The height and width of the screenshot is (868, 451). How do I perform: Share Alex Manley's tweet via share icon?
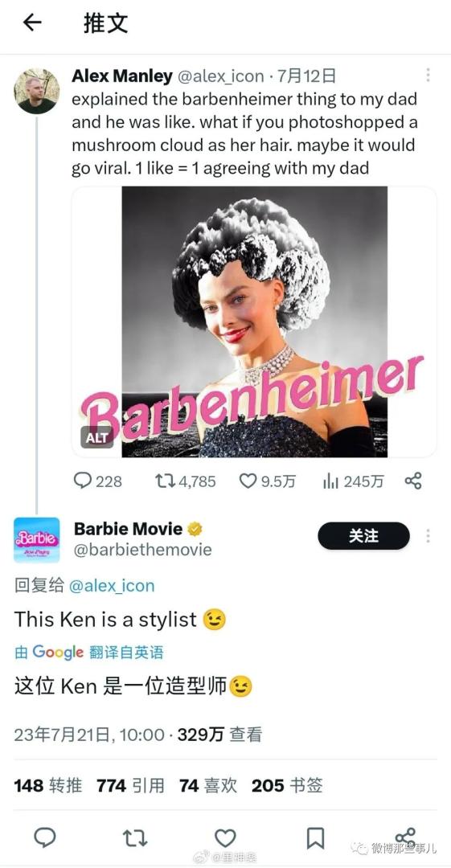pyautogui.click(x=413, y=481)
